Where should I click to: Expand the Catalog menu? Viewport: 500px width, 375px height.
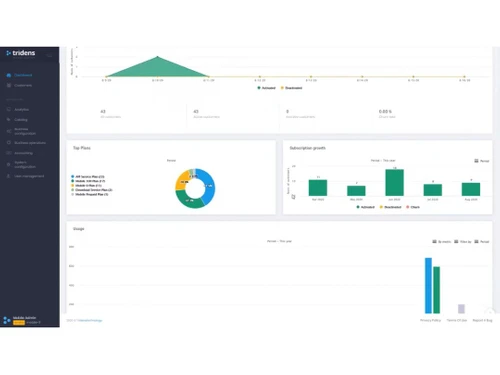coord(21,119)
